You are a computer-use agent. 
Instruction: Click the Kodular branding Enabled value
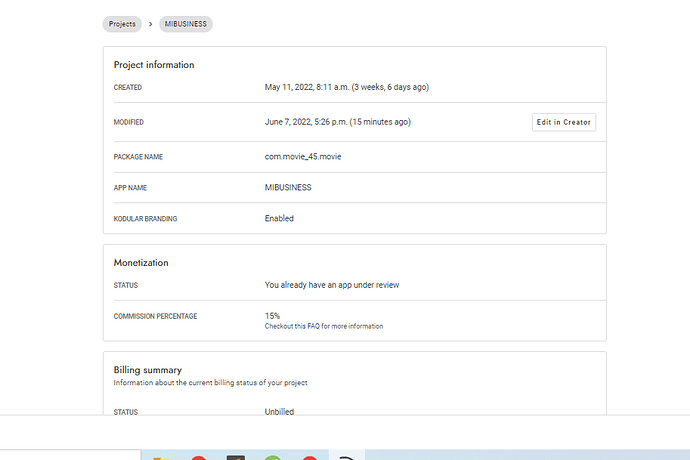[x=279, y=218]
